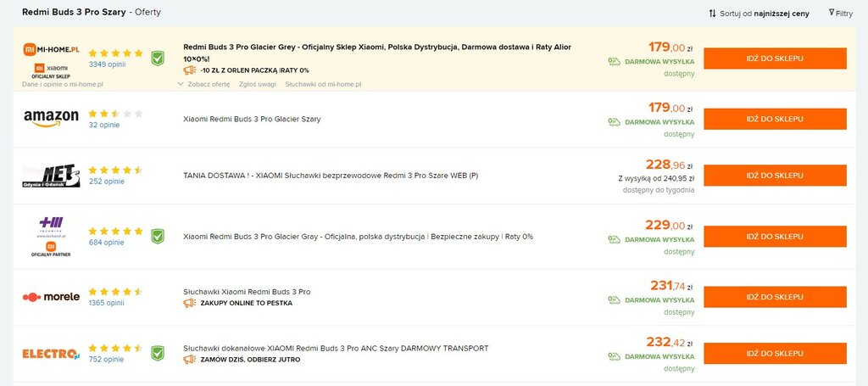
Task: Open 32 opinie reviews link
Action: (104, 125)
